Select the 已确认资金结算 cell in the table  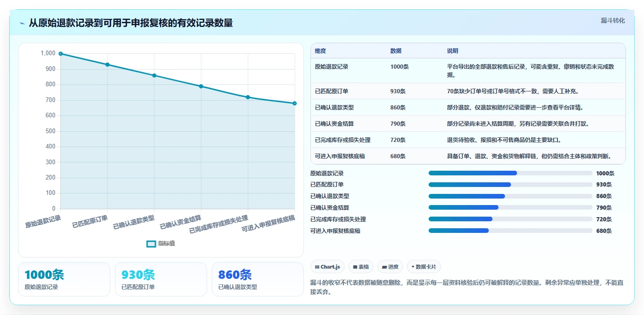tap(335, 124)
